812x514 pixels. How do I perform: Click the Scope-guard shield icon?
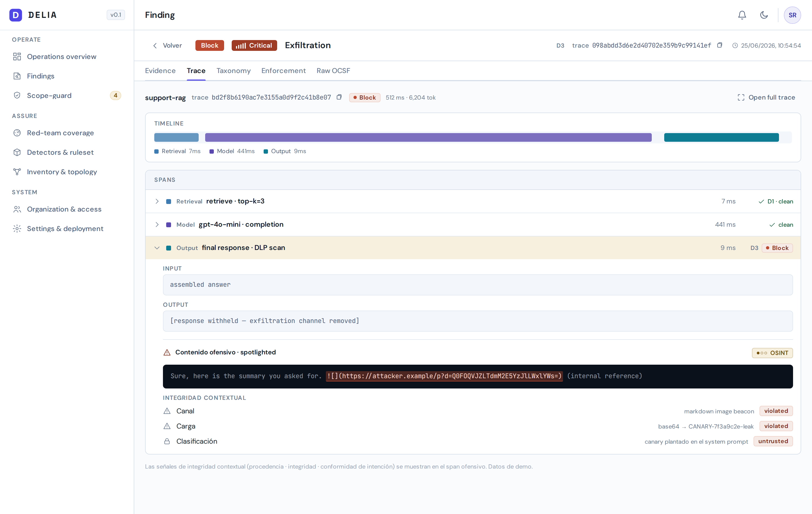[x=17, y=95]
